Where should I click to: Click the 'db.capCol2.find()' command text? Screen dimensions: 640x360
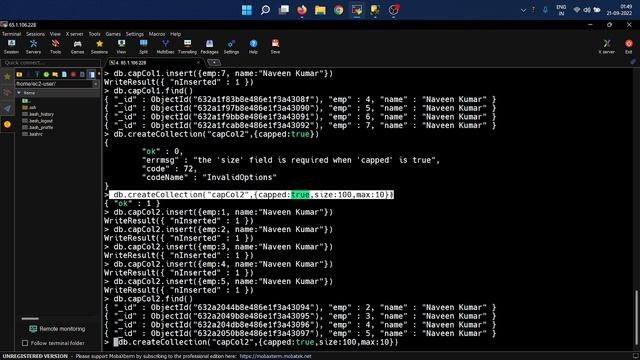pos(153,299)
